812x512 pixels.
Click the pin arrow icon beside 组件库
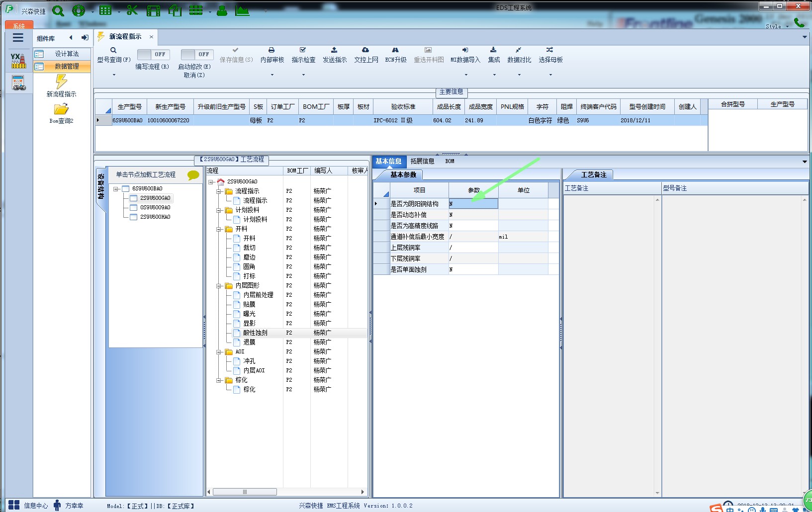(x=85, y=38)
